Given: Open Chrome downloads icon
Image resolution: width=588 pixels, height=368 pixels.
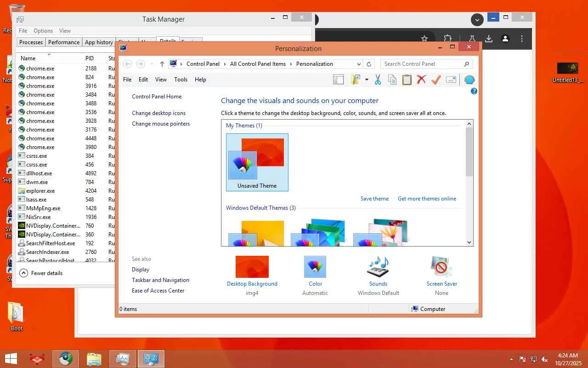Looking at the screenshot, I should (489, 39).
